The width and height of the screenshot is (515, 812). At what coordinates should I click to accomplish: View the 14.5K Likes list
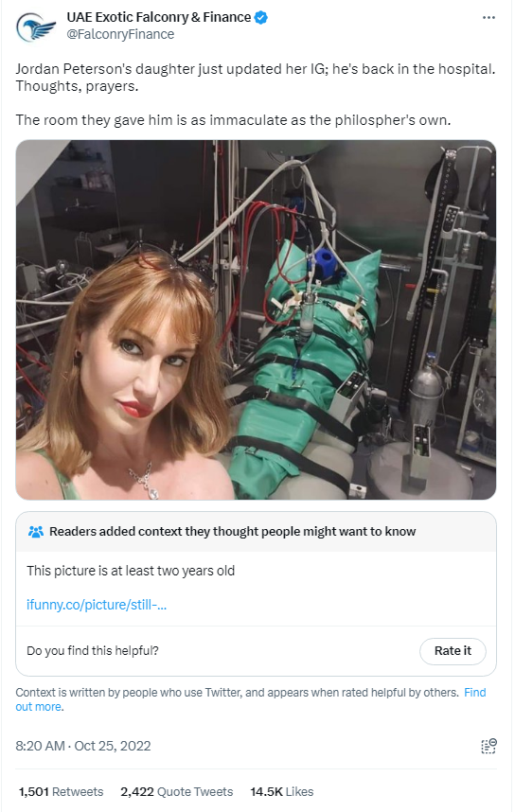(282, 791)
